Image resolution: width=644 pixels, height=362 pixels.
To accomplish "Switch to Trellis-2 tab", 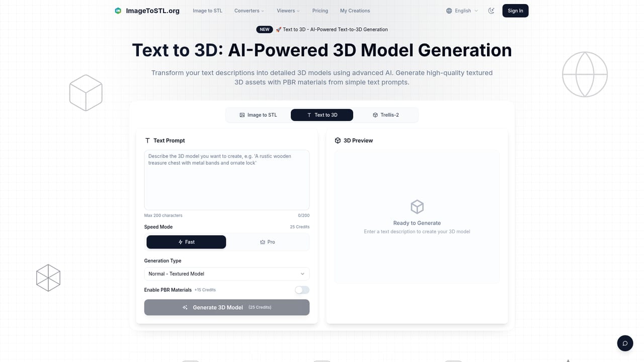I will 386,115.
